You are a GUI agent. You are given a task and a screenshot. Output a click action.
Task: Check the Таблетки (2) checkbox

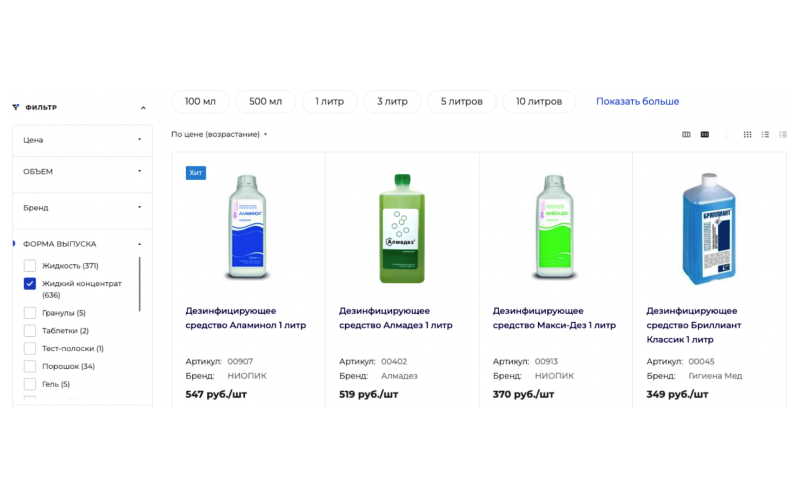[x=30, y=331]
